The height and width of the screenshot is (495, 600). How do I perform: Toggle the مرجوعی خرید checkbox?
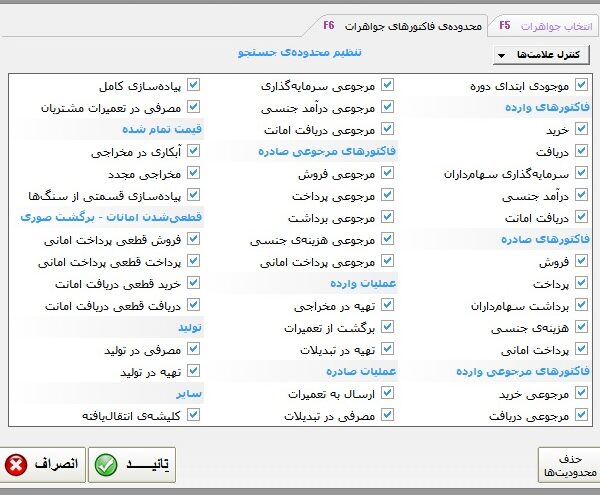(581, 392)
